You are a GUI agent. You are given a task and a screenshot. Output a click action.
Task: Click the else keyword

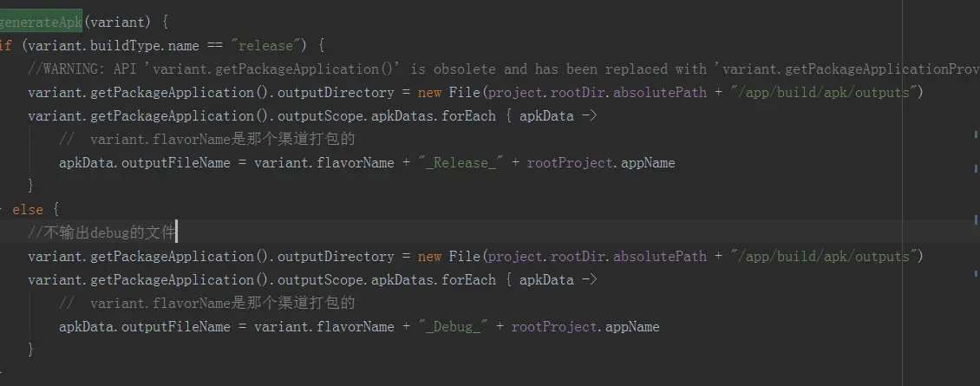28,210
